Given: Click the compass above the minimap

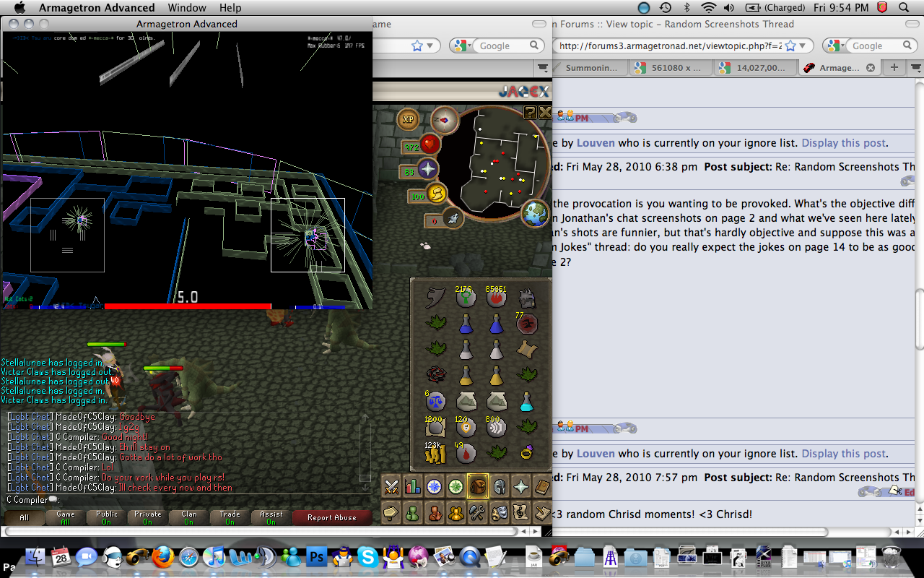Looking at the screenshot, I should (x=445, y=120).
